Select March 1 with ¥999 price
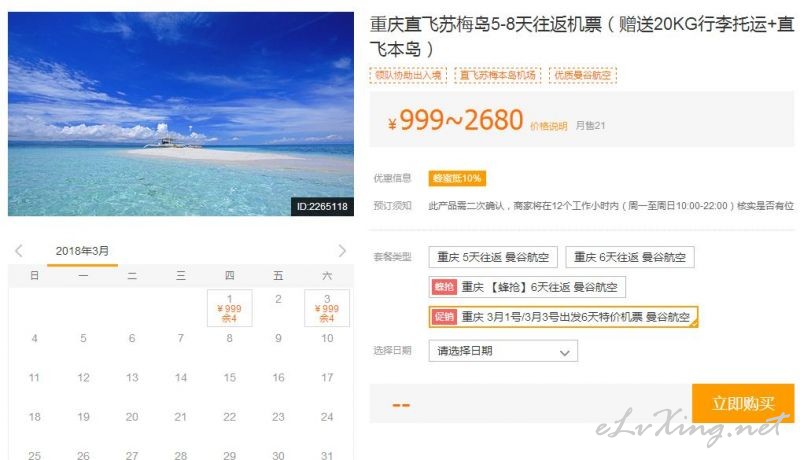 pos(230,308)
